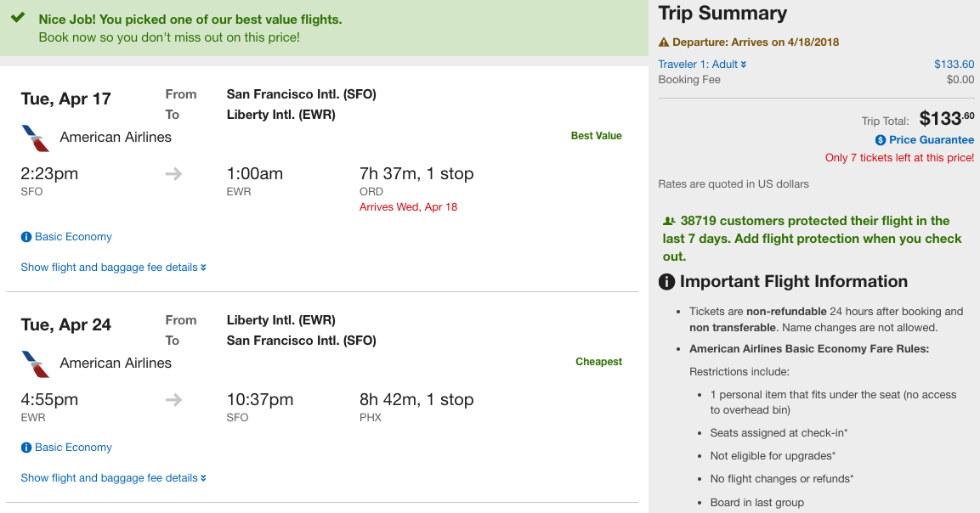Expand flight and baggage details for Apr 17
This screenshot has width=980, height=513.
click(114, 268)
